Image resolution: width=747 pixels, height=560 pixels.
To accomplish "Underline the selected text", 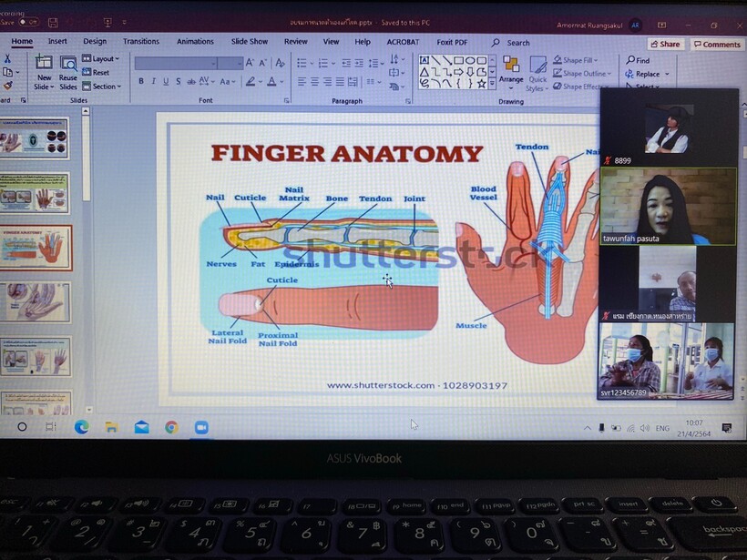I will [x=165, y=82].
